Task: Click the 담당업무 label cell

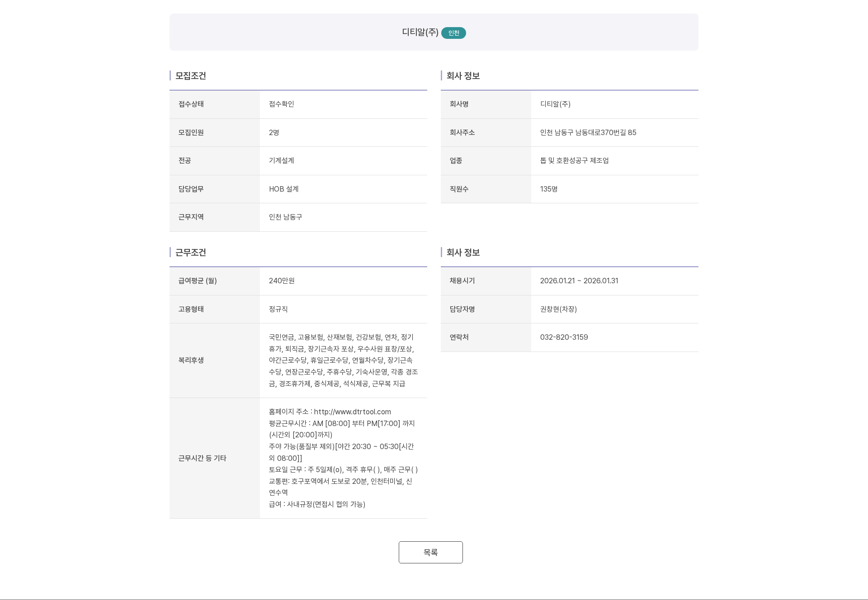Action: pos(215,189)
